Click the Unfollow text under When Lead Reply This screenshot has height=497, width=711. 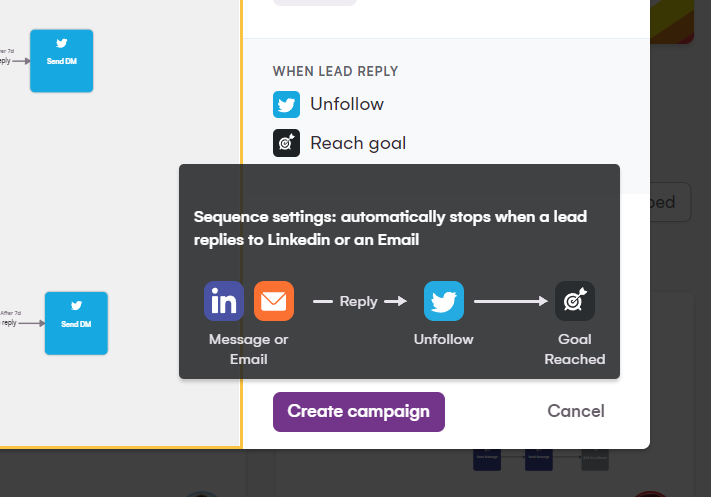click(x=347, y=104)
